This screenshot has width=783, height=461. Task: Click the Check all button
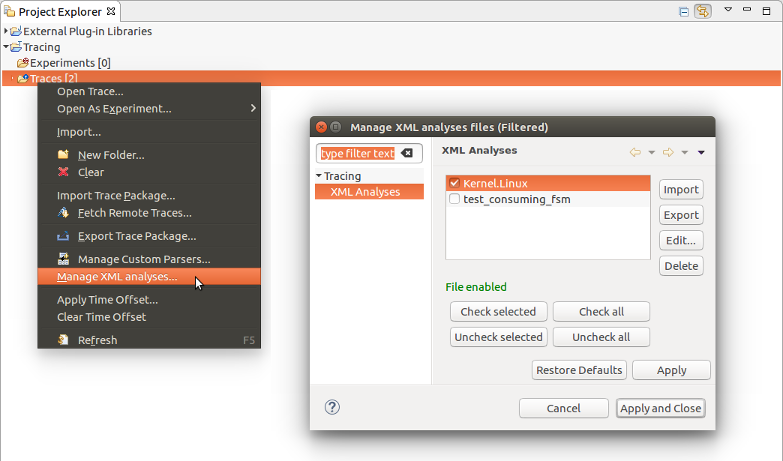(601, 312)
